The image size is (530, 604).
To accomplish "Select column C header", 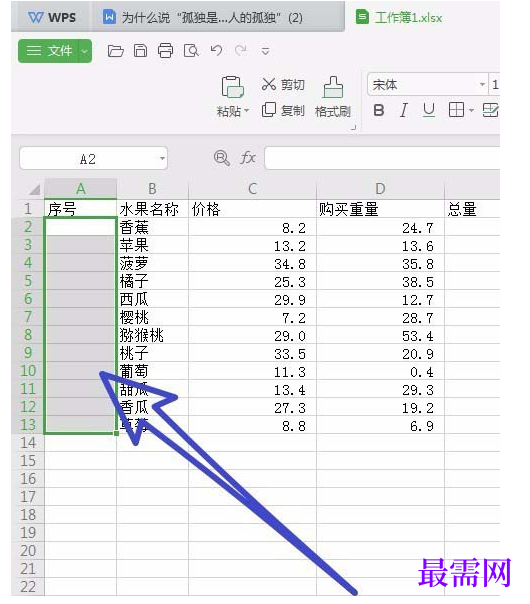I will click(x=252, y=189).
